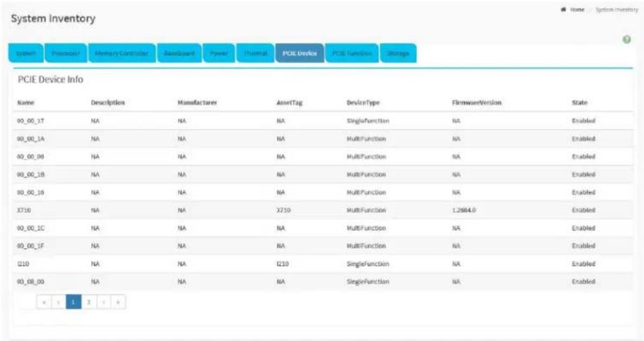This screenshot has width=644, height=341.
Task: Click the AssetTag column header
Action: [290, 103]
